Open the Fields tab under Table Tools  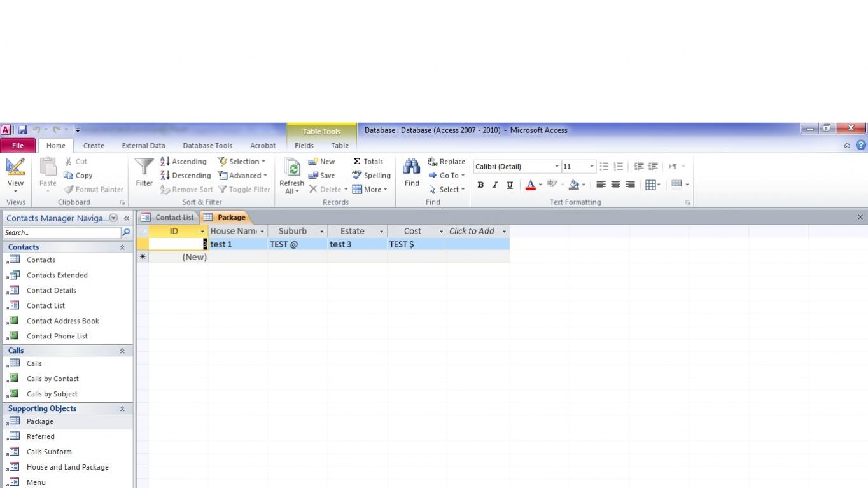304,146
